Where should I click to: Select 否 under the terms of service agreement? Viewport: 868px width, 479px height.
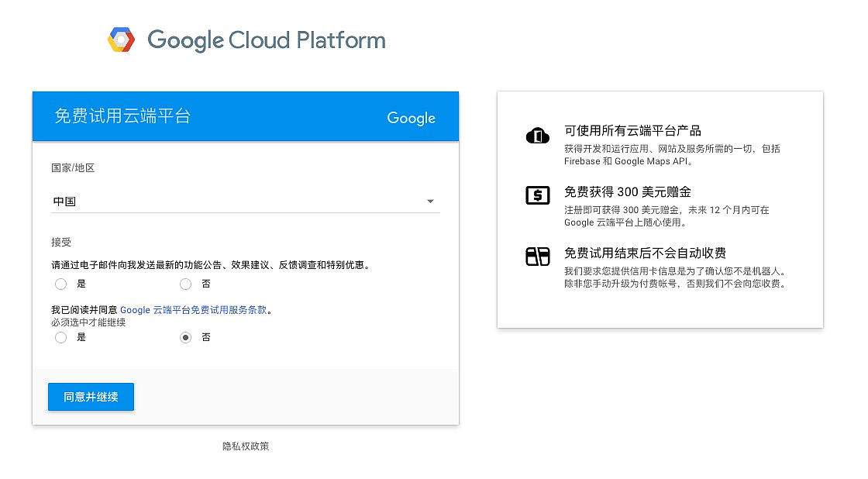(185, 338)
